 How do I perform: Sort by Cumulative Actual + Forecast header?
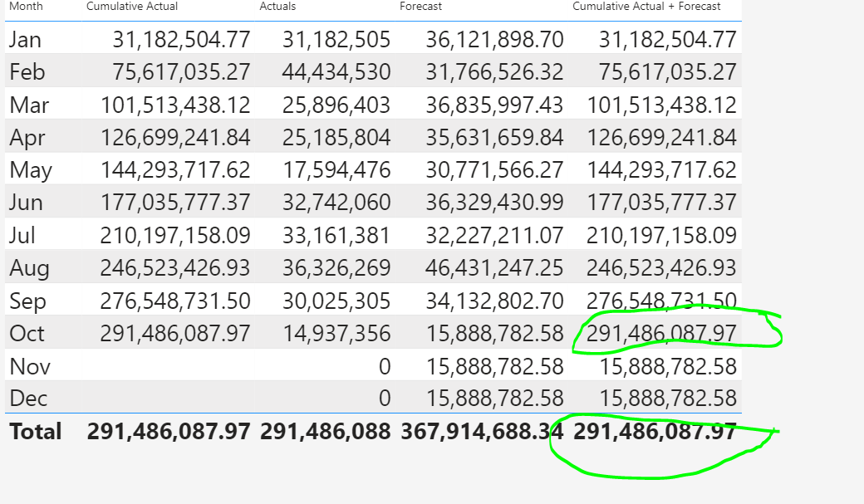[x=646, y=7]
